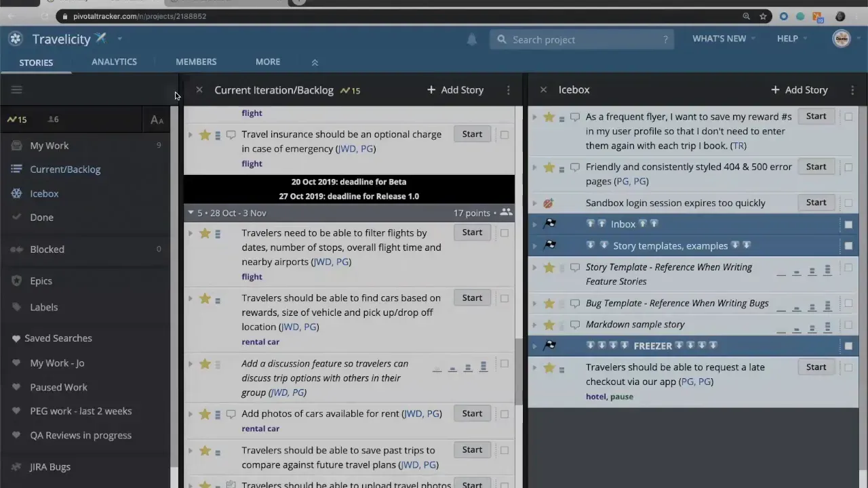Select checkbox for Travel insurance story

point(505,135)
